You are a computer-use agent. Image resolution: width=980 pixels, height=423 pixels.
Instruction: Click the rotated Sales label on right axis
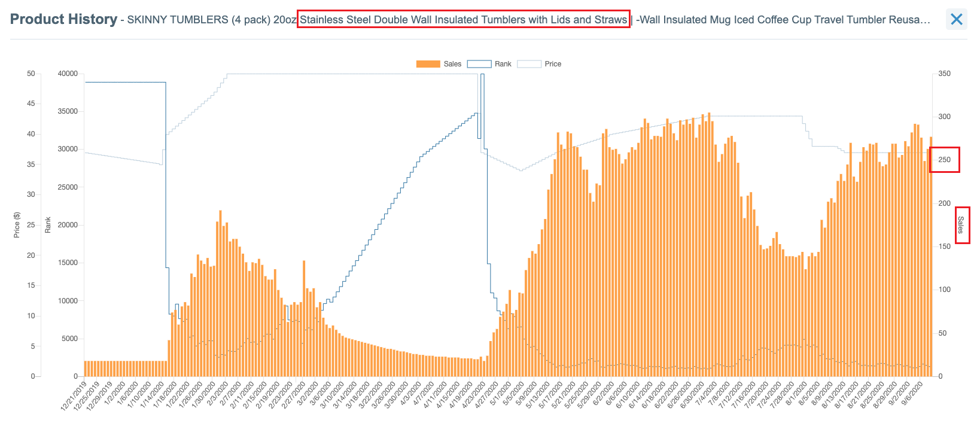point(961,225)
